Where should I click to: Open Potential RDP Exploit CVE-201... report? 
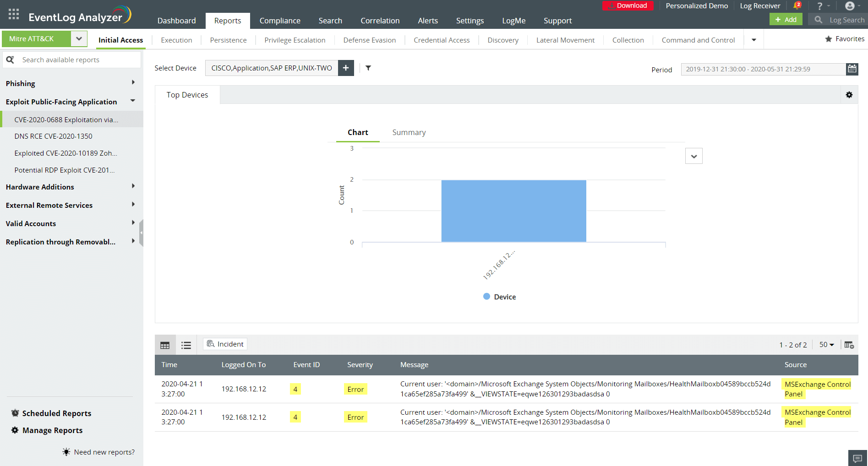click(x=64, y=170)
